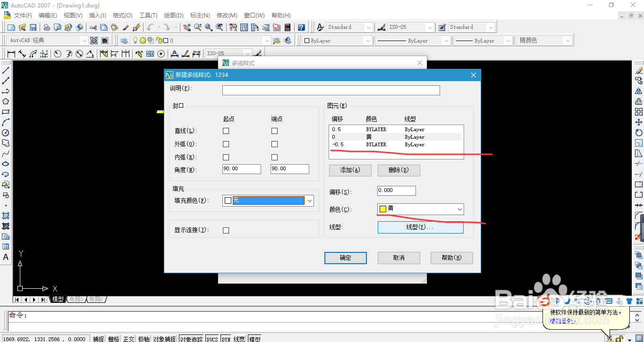This screenshot has height=342, width=644.
Task: Click the 取消 Cancel button
Action: (x=399, y=258)
